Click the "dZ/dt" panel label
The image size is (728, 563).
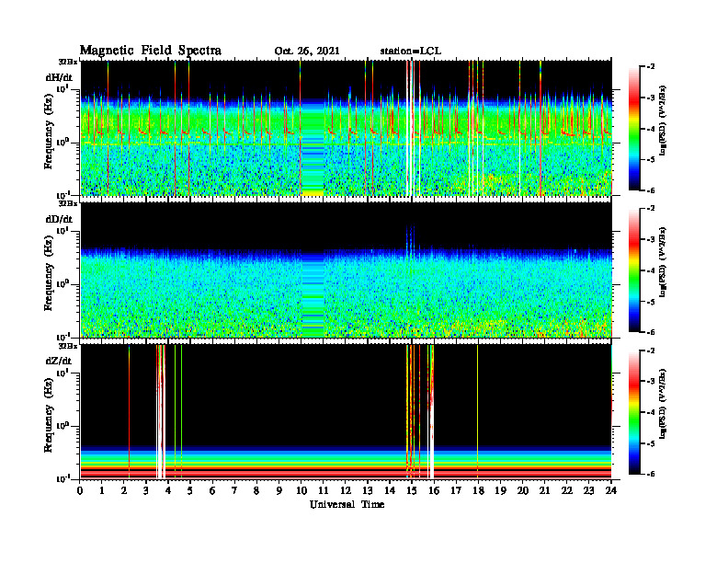(59, 360)
